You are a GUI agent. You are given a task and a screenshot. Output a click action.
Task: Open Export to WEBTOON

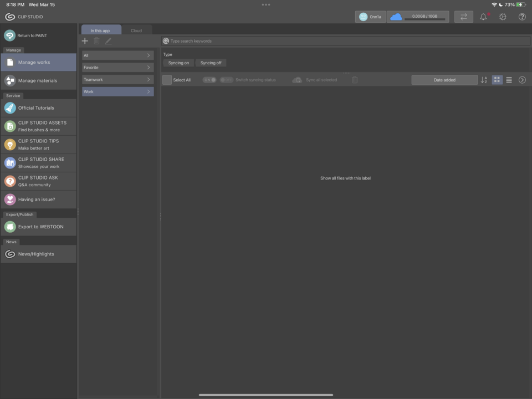(40, 226)
